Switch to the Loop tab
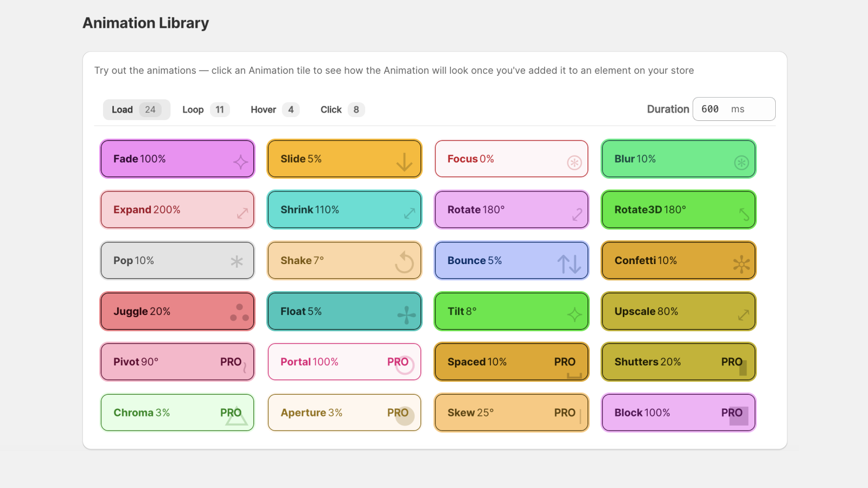The image size is (868, 488). tap(205, 109)
